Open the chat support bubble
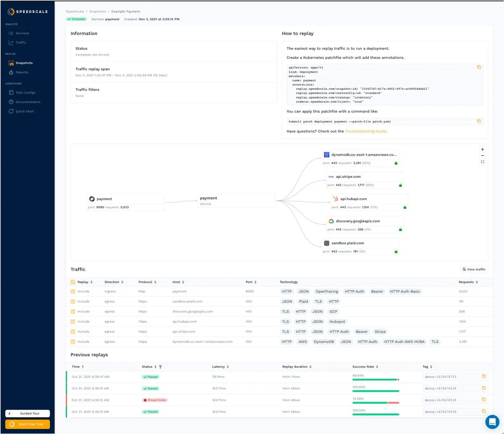The image size is (504, 434). pyautogui.click(x=492, y=422)
